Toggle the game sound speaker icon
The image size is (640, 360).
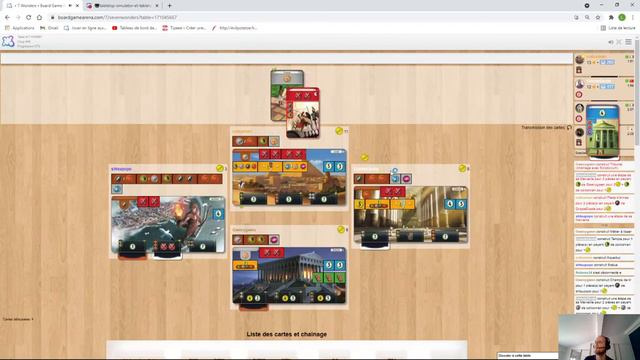point(611,42)
